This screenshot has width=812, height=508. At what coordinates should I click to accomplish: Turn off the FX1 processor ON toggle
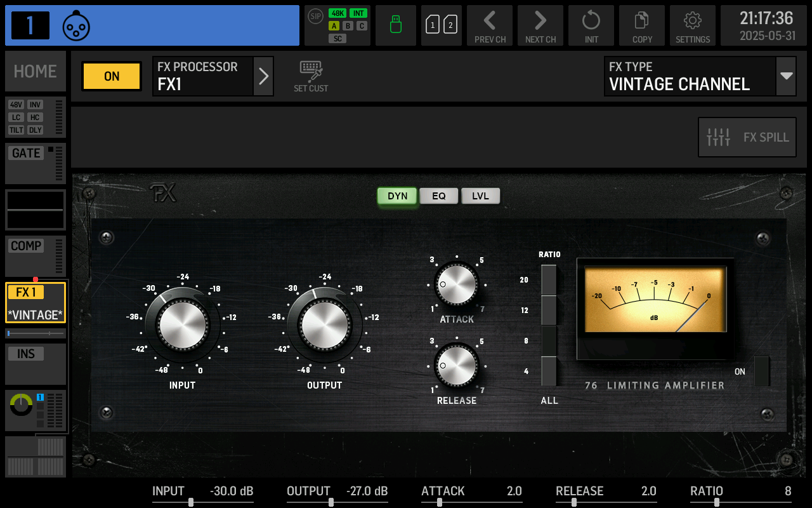click(111, 76)
